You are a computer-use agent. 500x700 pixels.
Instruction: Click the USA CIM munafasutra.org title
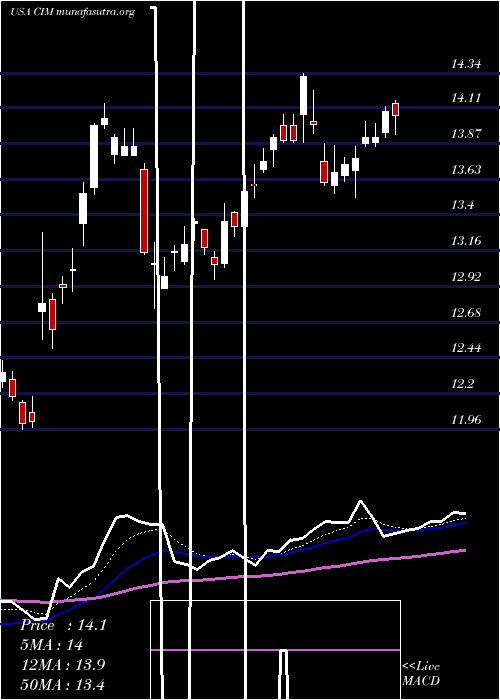pyautogui.click(x=72, y=12)
